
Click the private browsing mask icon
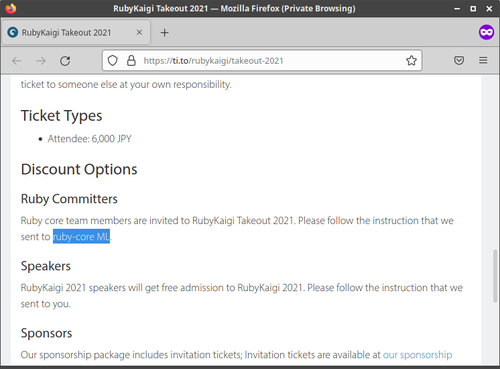coord(486,32)
